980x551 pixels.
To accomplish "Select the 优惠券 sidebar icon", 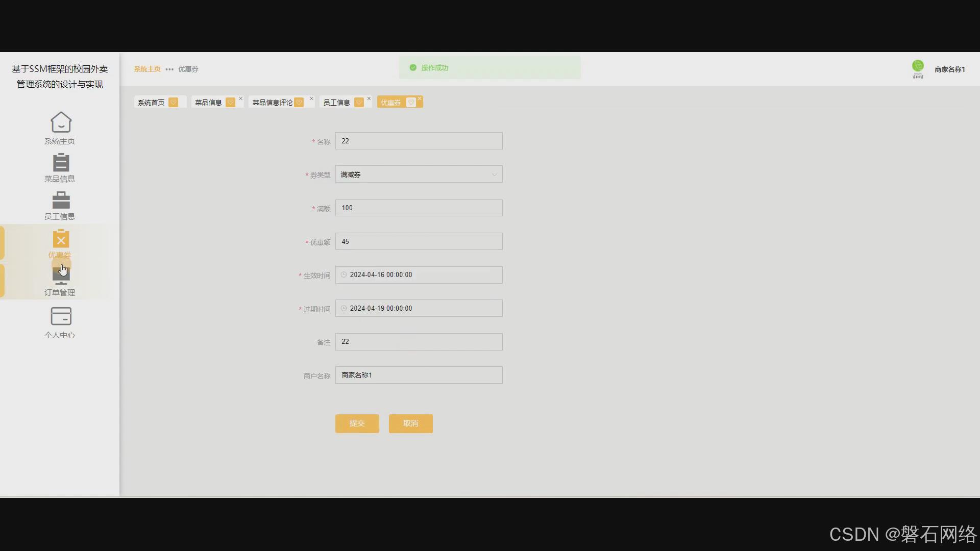I will pyautogui.click(x=61, y=239).
